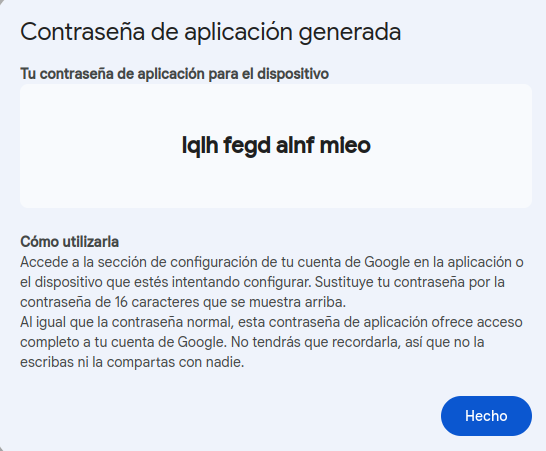546x451 pixels.
Task: Click the 'Sustituye tu contraseña por la' text
Action: point(410,282)
